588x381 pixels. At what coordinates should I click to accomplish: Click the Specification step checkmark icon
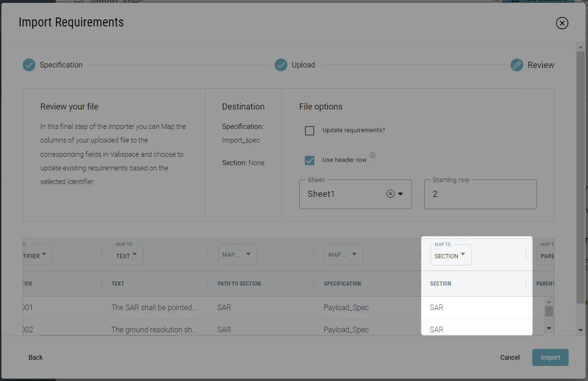[29, 65]
